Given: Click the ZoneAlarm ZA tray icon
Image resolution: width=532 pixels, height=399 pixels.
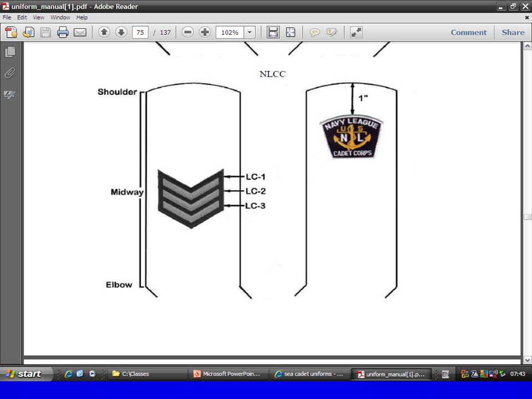Looking at the screenshot, I should (474, 374).
